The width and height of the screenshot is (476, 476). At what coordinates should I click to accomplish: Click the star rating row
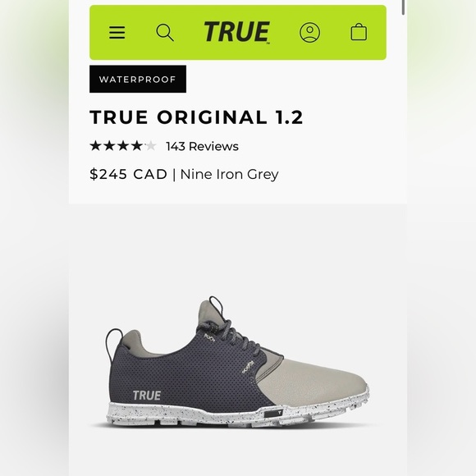pyautogui.click(x=123, y=146)
